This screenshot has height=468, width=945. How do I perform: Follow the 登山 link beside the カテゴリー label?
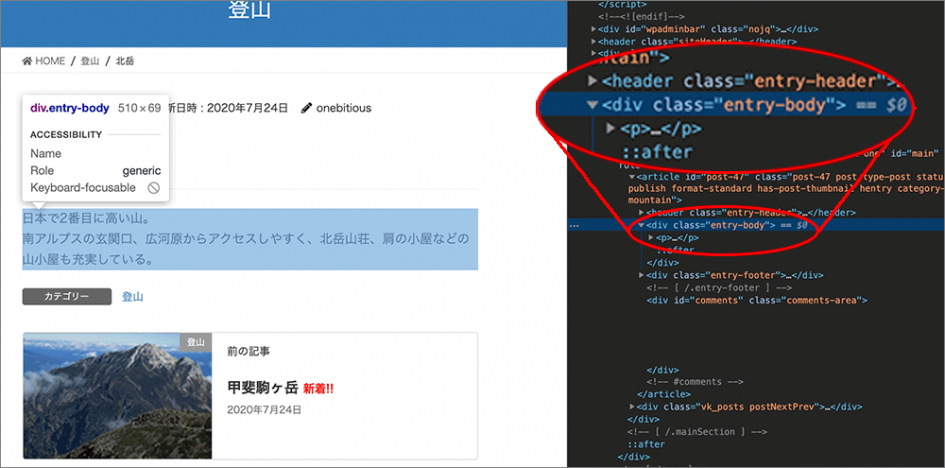click(133, 296)
